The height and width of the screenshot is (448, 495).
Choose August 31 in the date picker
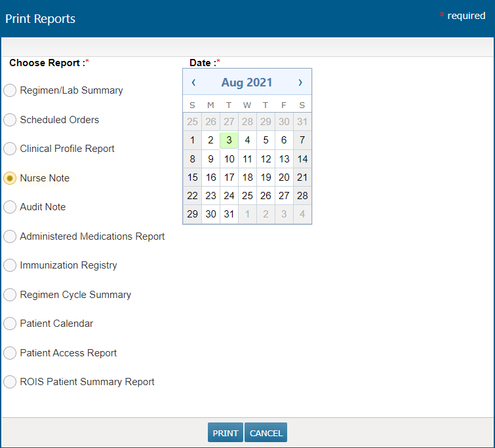[229, 214]
